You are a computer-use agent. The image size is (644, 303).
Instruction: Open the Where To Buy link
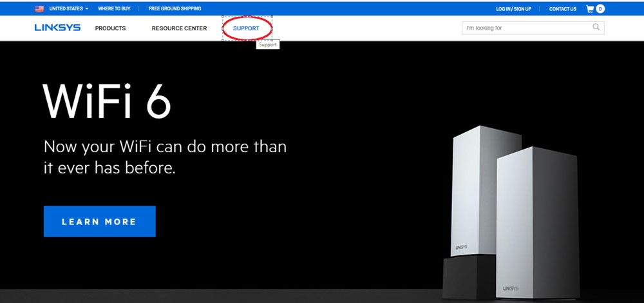coord(114,8)
